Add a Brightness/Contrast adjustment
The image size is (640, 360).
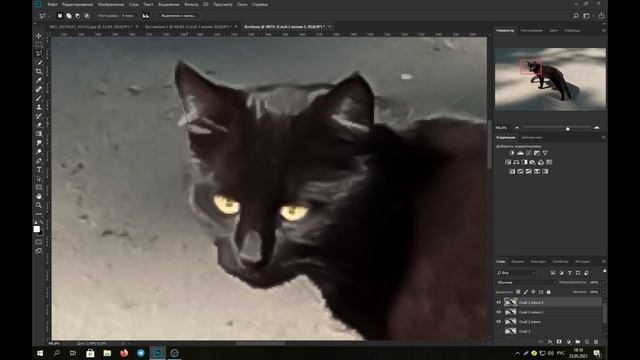[x=512, y=153]
